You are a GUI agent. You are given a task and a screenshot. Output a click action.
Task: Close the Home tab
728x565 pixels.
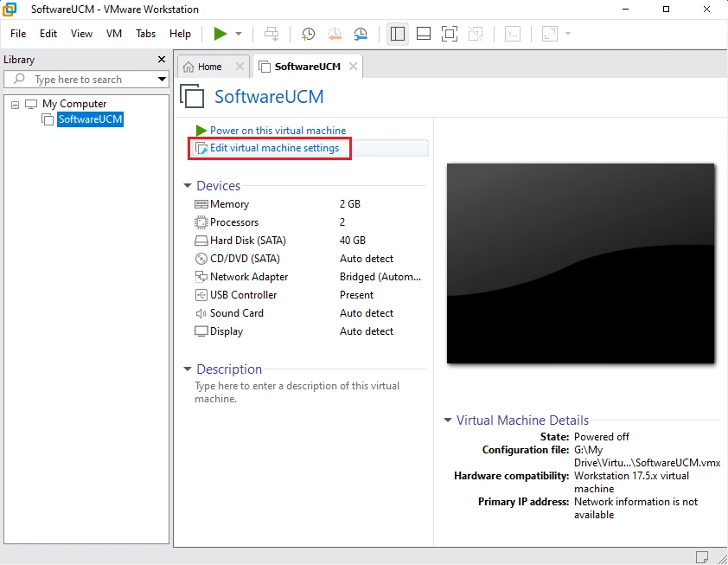pos(239,67)
